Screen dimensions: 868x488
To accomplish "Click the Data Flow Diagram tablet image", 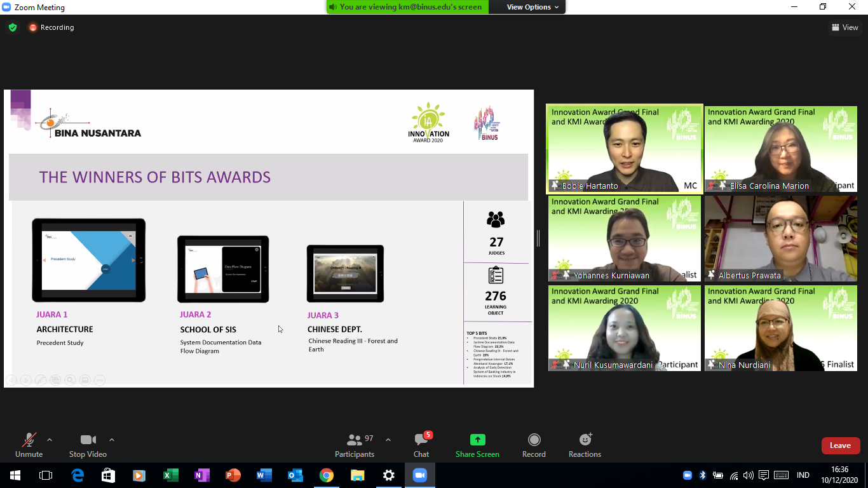I will [x=223, y=269].
